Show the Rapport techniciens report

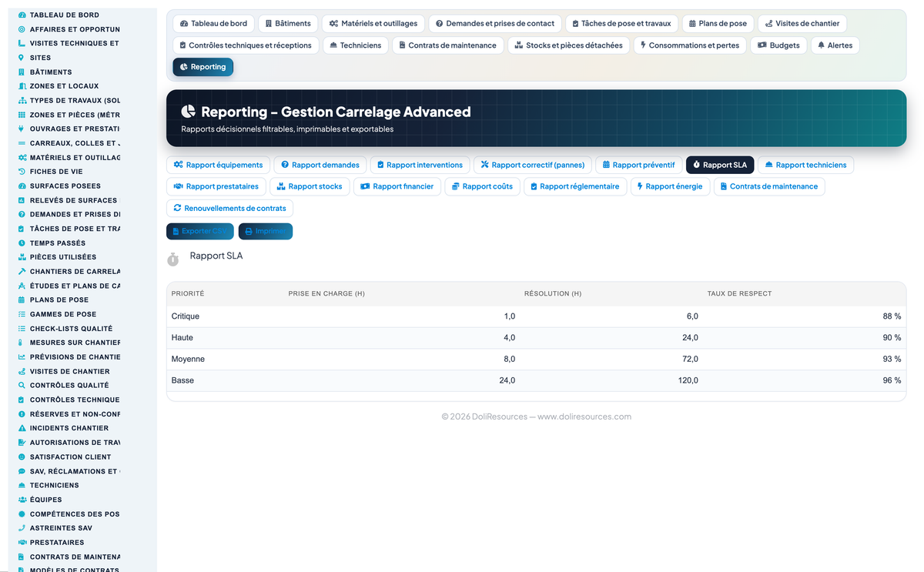(x=805, y=165)
